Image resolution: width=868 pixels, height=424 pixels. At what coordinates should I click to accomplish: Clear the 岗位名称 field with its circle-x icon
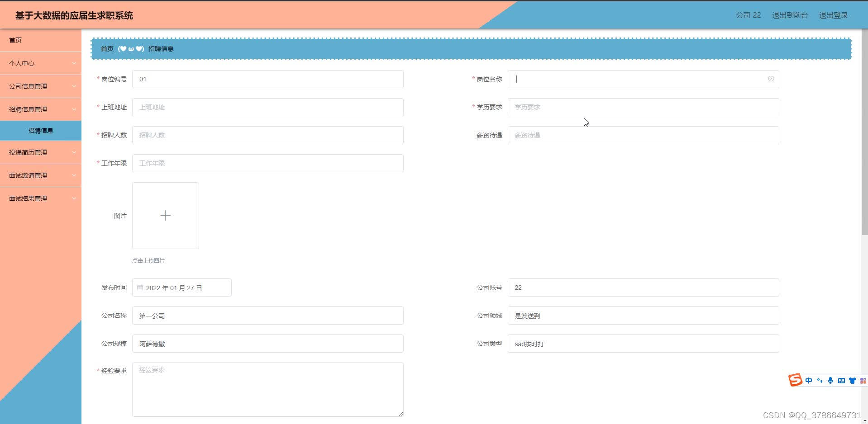[771, 79]
